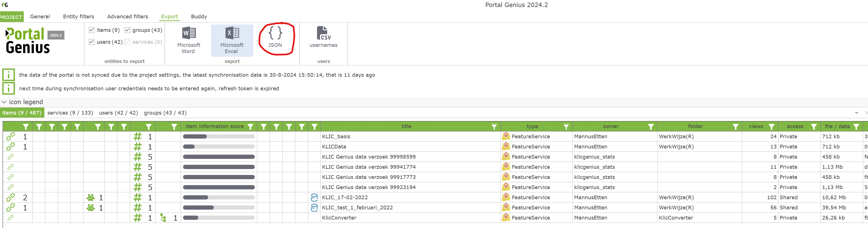
Task: Toggle the items (9) checkbox
Action: coord(92,30)
